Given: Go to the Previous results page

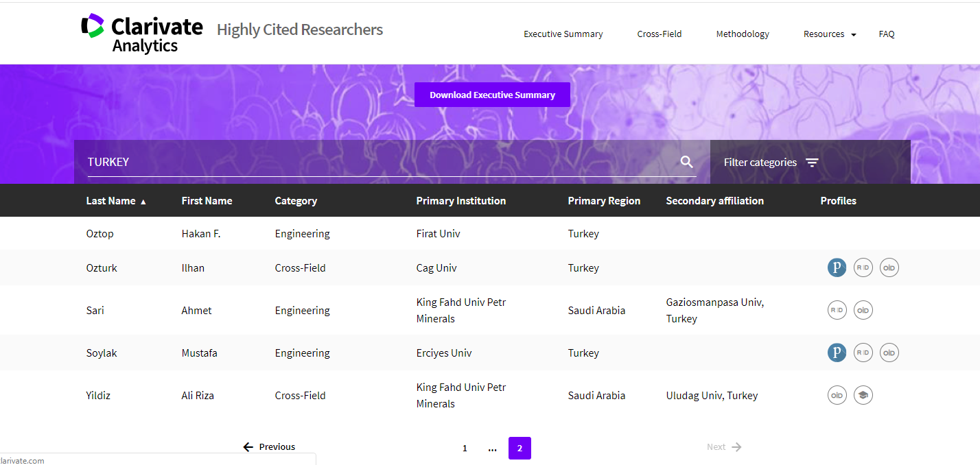Looking at the screenshot, I should click(269, 447).
